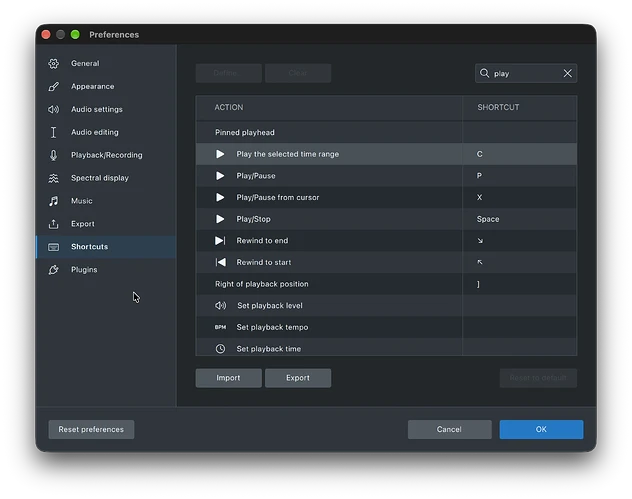
Task: Select the Set playback time row
Action: [x=386, y=347]
